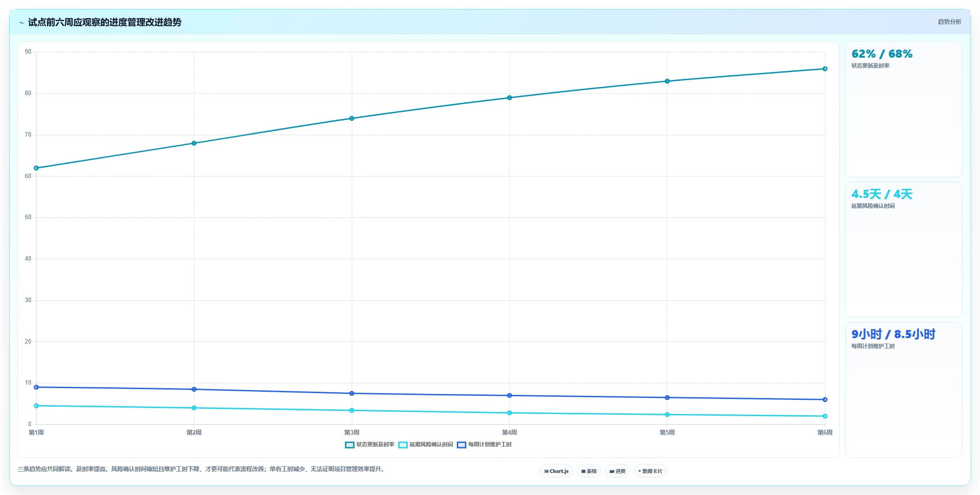Click the 90 y-axis tick label
The image size is (980, 495).
point(28,52)
